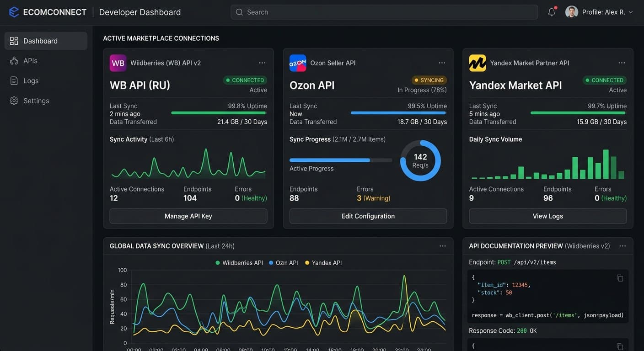Click the Ozon Seller API logo
This screenshot has height=351, width=644.
pos(298,63)
